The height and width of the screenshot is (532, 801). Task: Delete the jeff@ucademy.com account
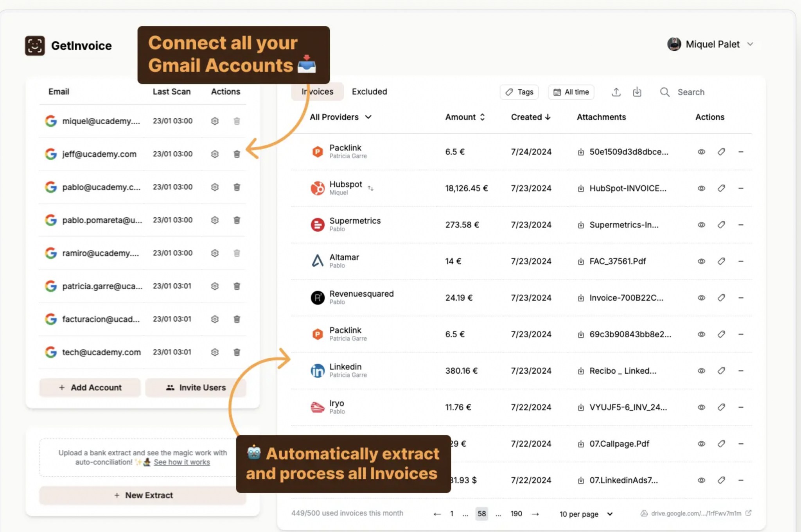pos(237,154)
